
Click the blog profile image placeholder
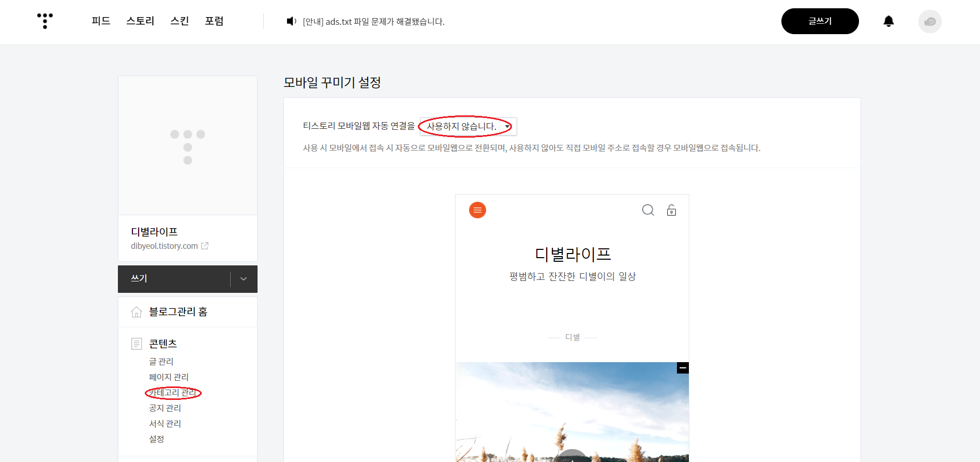pos(188,145)
